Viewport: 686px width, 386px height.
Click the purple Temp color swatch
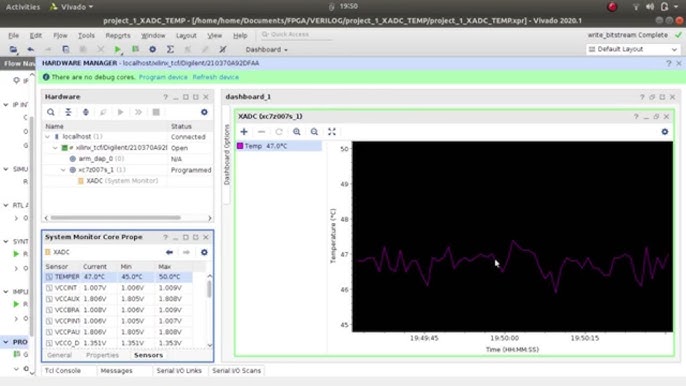pos(240,146)
